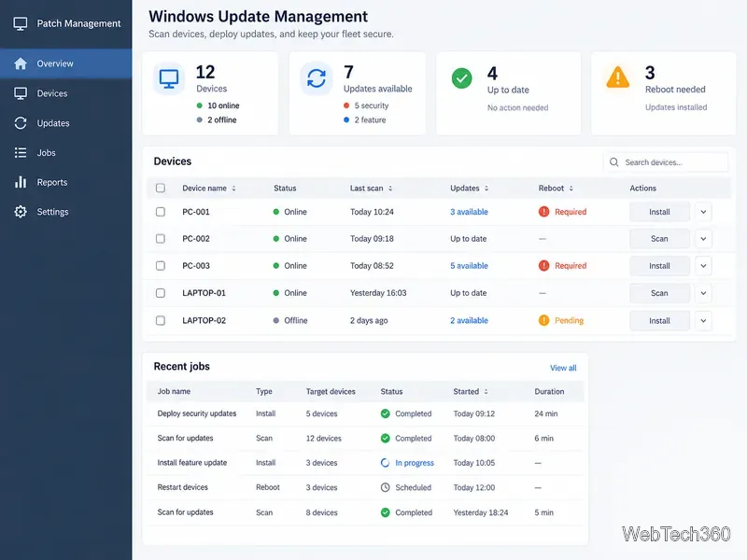Image resolution: width=747 pixels, height=560 pixels.
Task: Expand actions dropdown for LAPTOP-01
Action: (x=703, y=293)
